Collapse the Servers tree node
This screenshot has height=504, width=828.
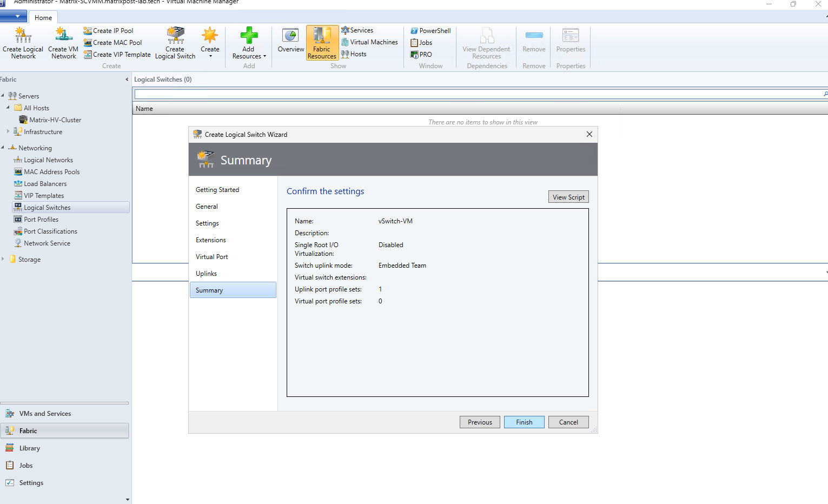click(x=3, y=96)
